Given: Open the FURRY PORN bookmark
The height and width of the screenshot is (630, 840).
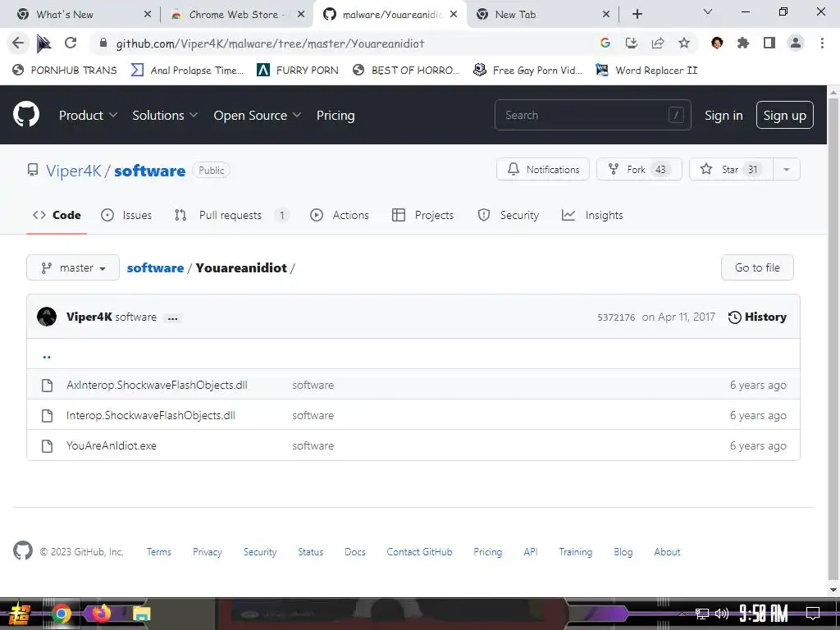Looking at the screenshot, I should coord(298,70).
